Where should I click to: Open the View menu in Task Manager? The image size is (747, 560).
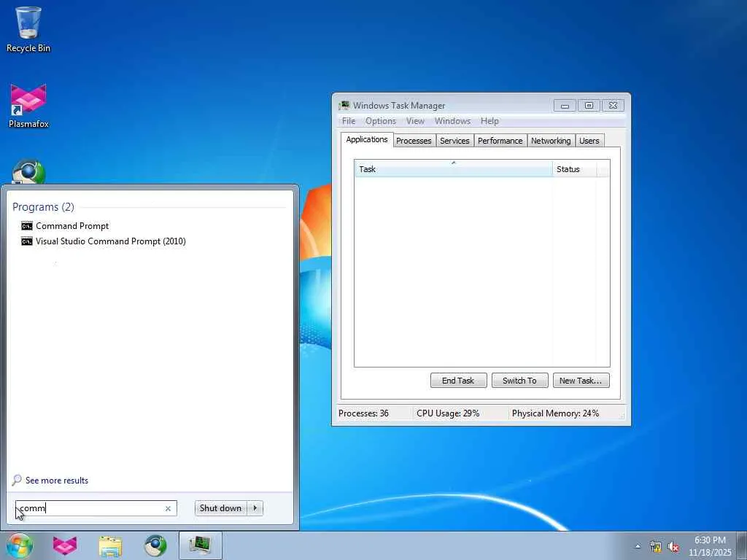coord(415,121)
